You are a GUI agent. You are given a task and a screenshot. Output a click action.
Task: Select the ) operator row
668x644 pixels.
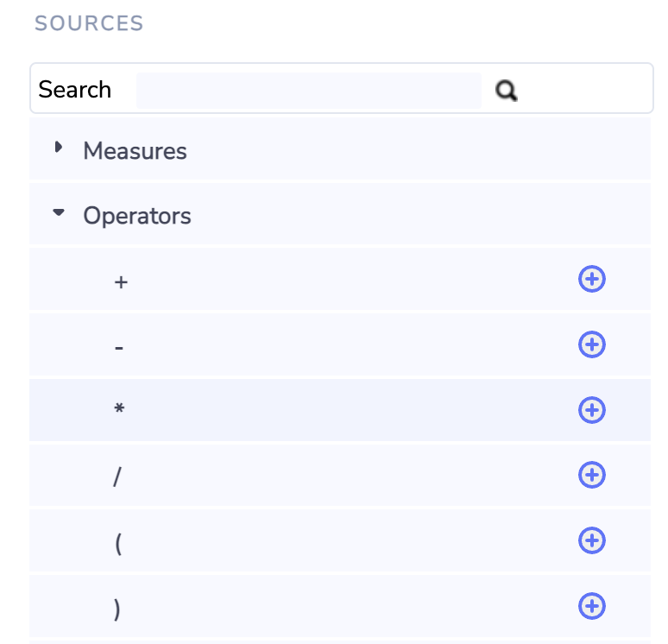click(x=117, y=609)
